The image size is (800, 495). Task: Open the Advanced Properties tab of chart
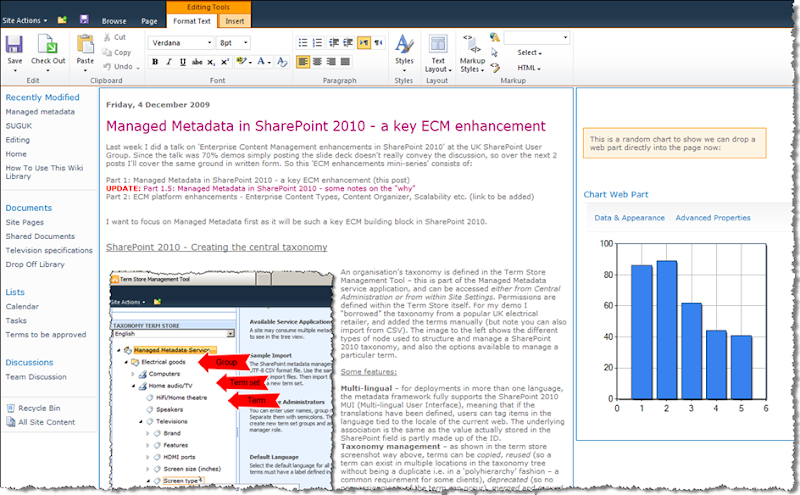point(713,217)
